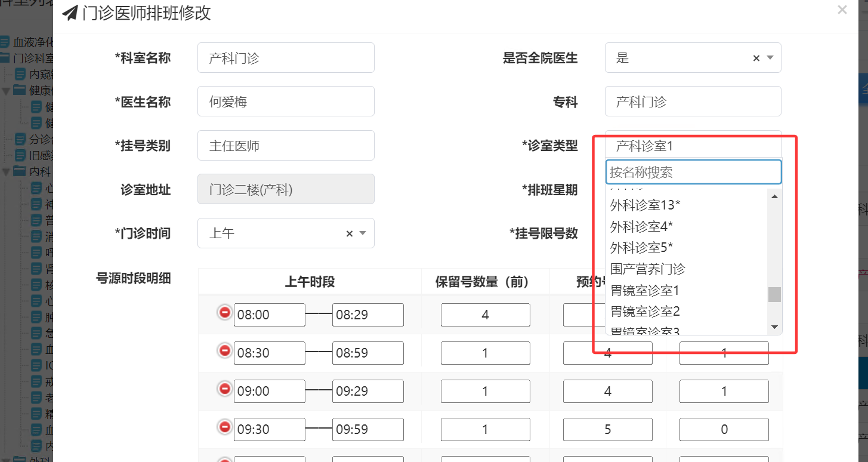Focus the 按名称搜索 search box
This screenshot has height=462, width=868.
(x=693, y=173)
